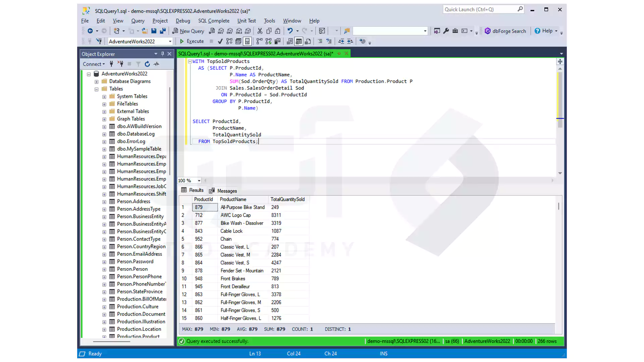Switch to the Messages tab
This screenshot has width=644, height=362.
point(223,191)
